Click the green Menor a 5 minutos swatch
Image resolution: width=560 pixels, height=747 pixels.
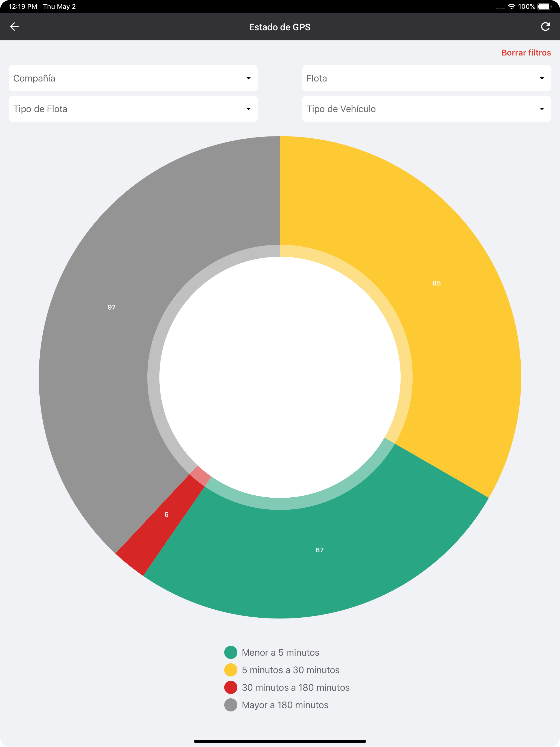pyautogui.click(x=231, y=652)
